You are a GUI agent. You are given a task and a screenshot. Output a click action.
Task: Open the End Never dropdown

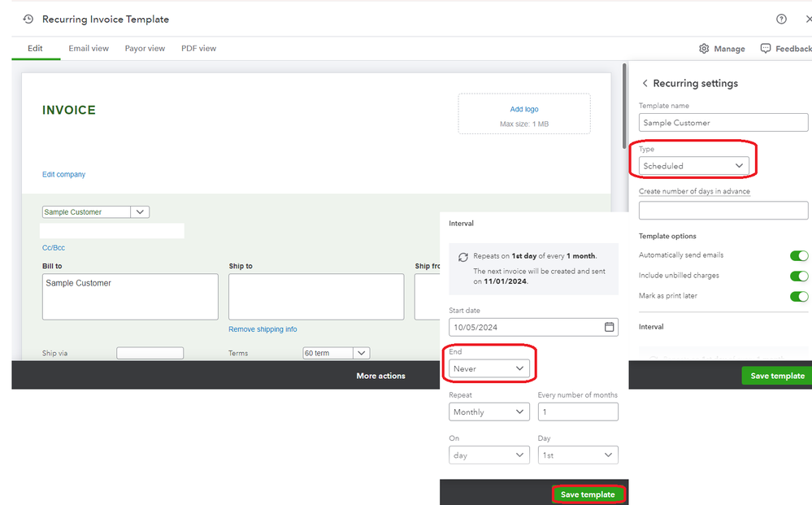489,368
